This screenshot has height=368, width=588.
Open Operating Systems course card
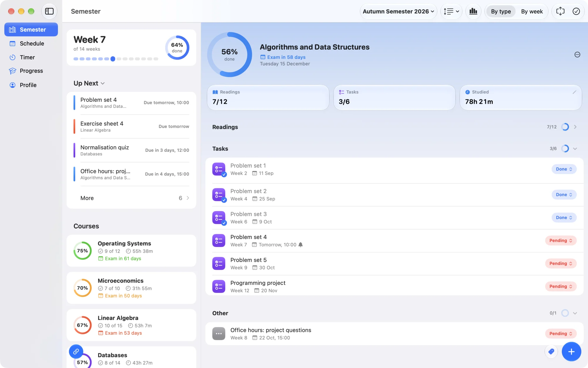pos(131,251)
